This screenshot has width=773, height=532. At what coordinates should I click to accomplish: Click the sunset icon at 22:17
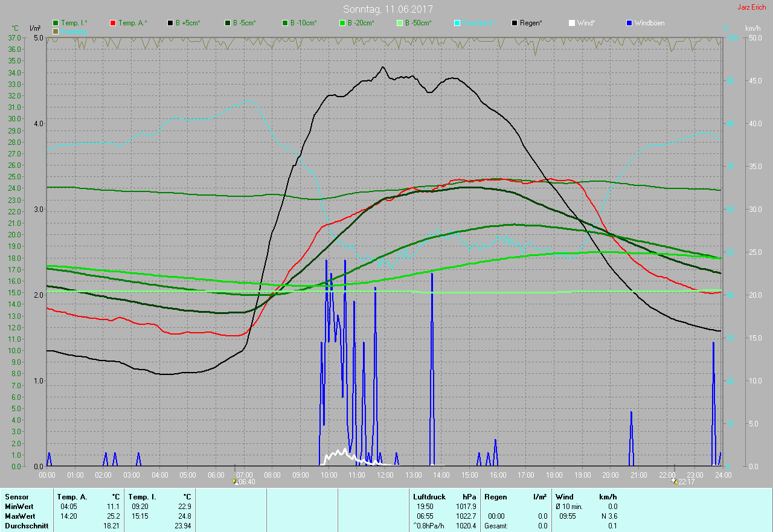(x=674, y=481)
